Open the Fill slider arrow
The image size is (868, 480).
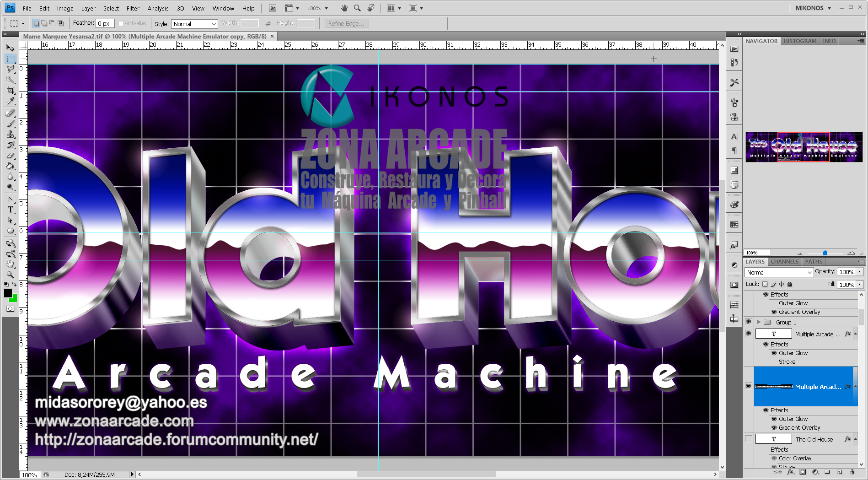click(860, 285)
